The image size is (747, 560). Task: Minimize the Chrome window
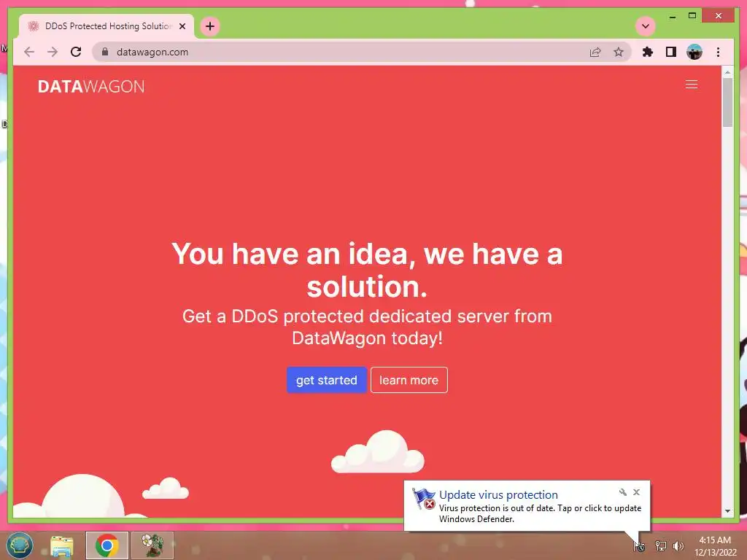(672, 16)
